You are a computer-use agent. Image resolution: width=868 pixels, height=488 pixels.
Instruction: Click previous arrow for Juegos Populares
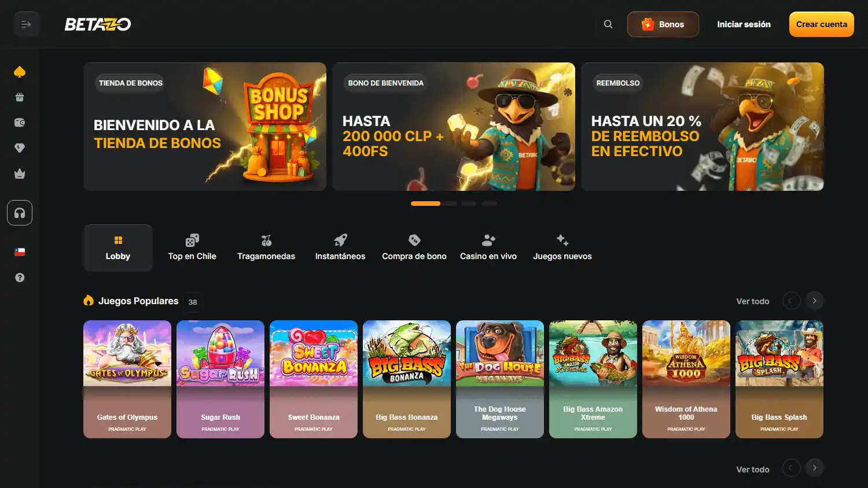tap(791, 301)
